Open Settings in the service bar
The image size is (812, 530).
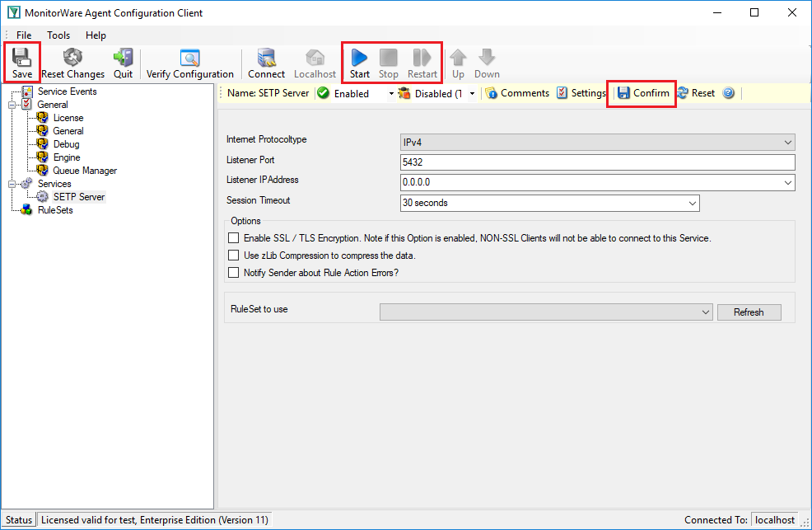(581, 93)
